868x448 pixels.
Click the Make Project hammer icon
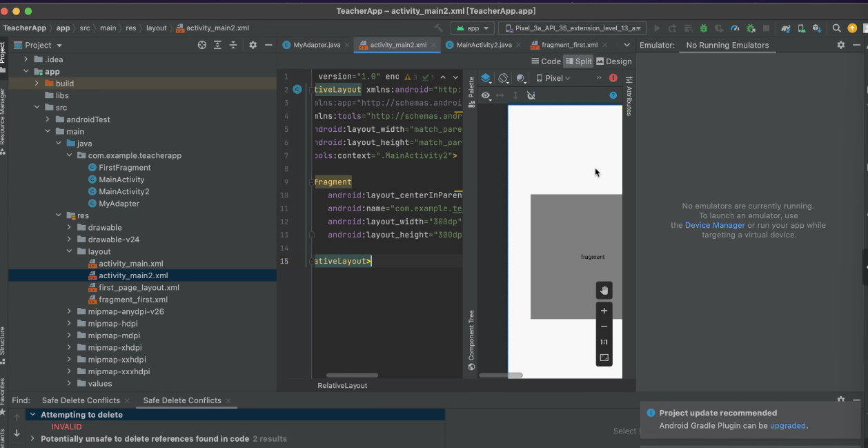[x=439, y=28]
